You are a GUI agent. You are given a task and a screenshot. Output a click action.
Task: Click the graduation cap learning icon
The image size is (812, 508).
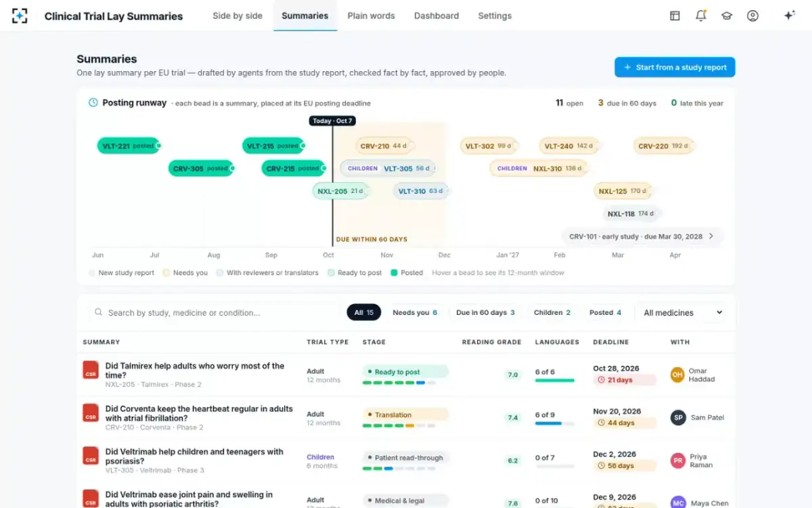(x=727, y=16)
